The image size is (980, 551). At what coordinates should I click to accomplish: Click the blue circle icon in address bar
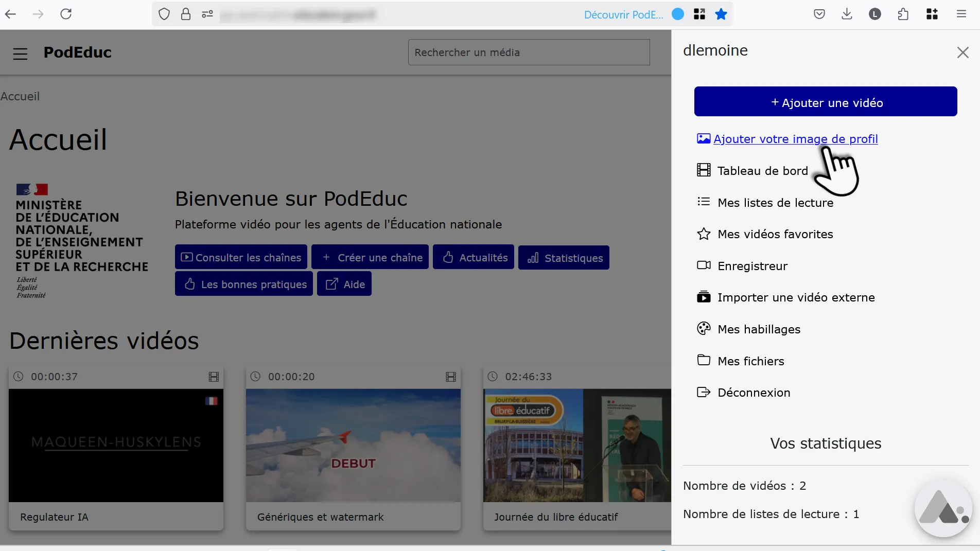tap(678, 14)
